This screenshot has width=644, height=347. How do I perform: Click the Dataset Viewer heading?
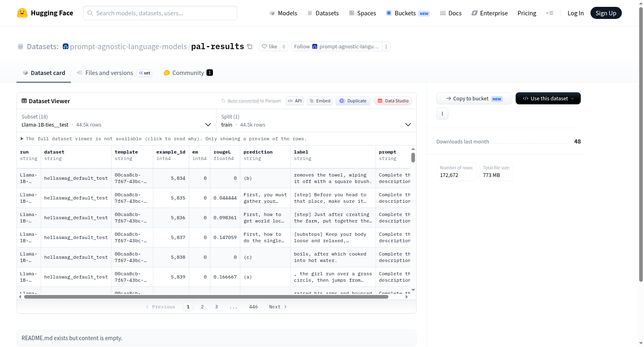(50, 101)
